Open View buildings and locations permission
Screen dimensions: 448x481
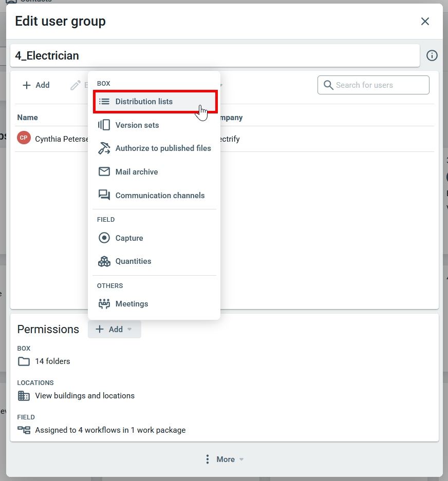tap(85, 396)
